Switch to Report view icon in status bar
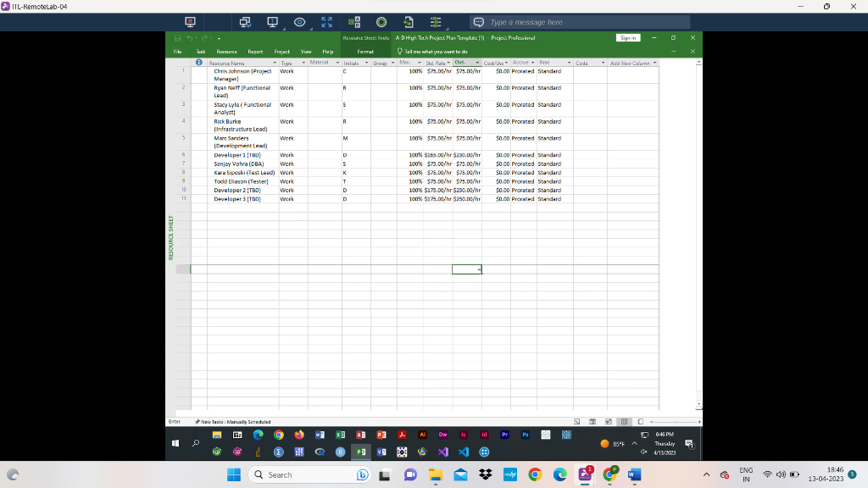Image resolution: width=868 pixels, height=488 pixels. [x=641, y=422]
